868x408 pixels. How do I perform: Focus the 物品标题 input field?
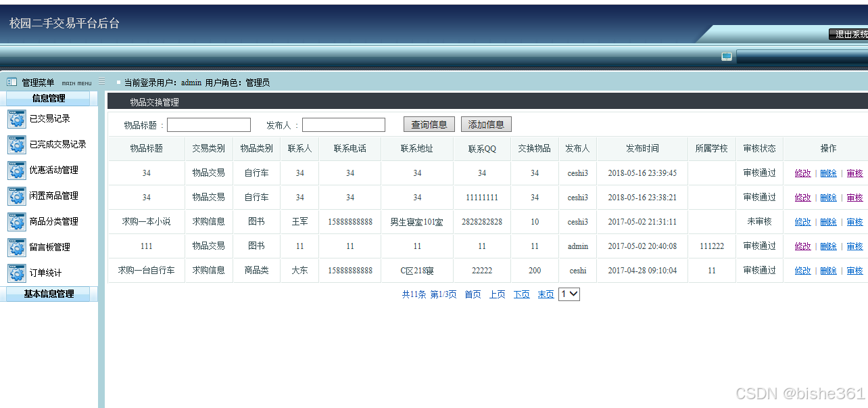click(209, 125)
